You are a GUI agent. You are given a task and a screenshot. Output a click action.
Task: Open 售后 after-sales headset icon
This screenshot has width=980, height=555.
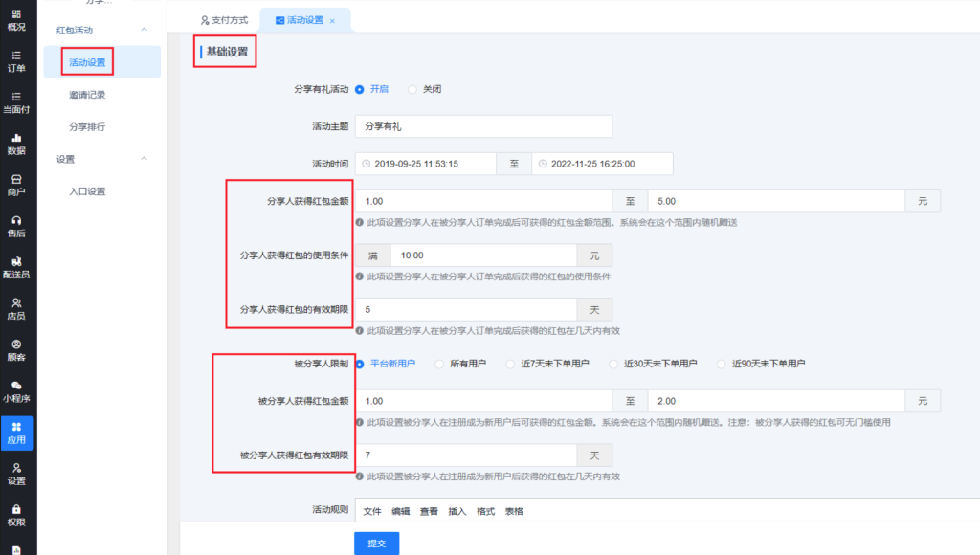(x=16, y=226)
